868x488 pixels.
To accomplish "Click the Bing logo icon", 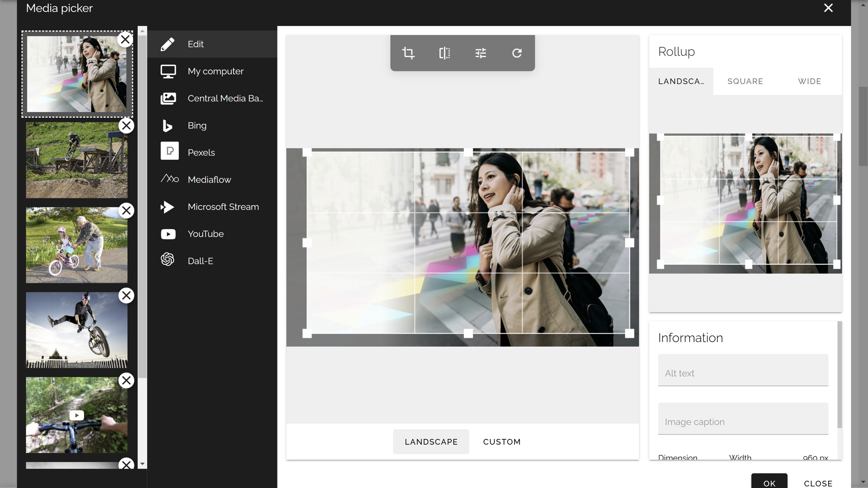I will click(167, 125).
